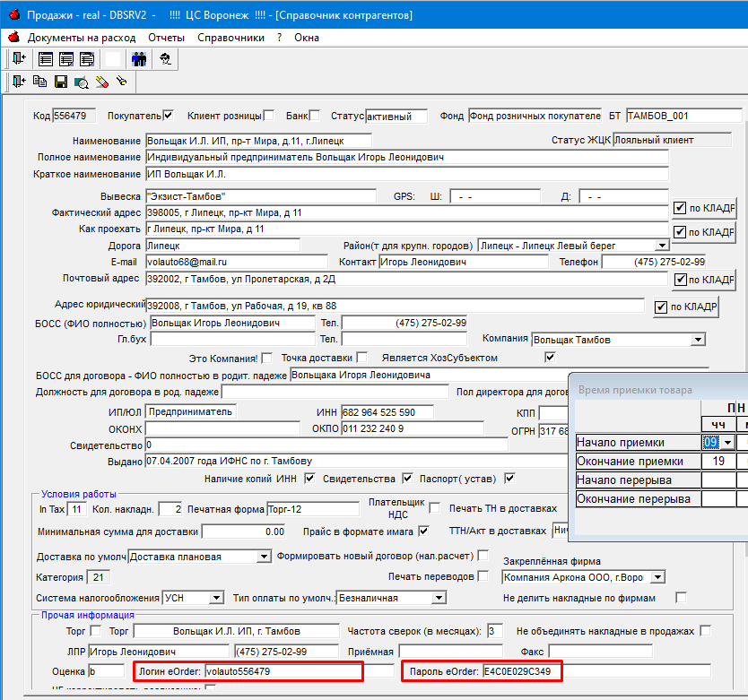The height and width of the screenshot is (700, 748).
Task: Click the Начало перерыва row label
Action: click(x=639, y=480)
